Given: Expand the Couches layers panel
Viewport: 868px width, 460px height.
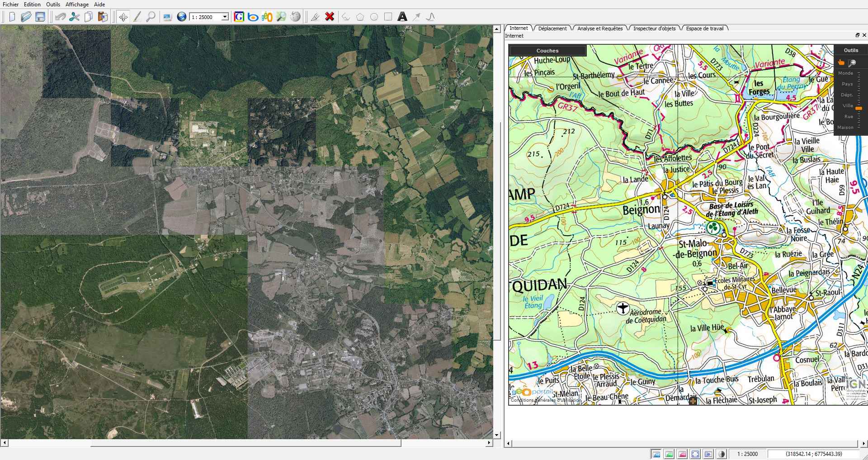Looking at the screenshot, I should tap(547, 51).
